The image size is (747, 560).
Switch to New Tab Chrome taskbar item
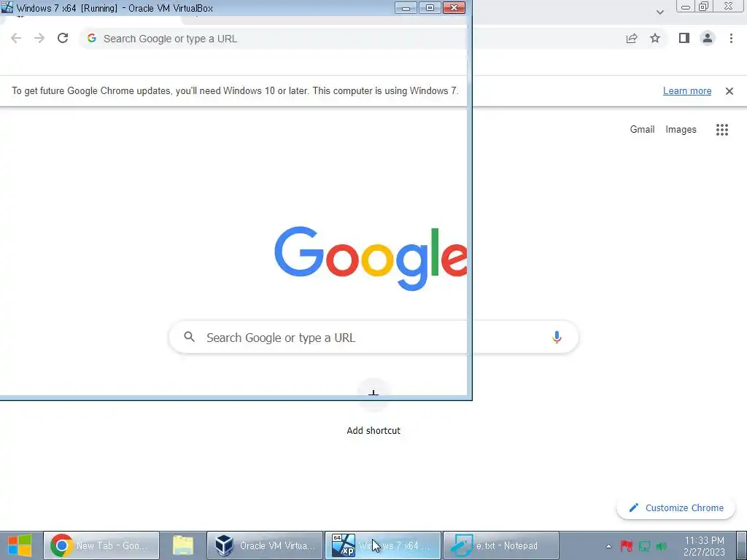pyautogui.click(x=101, y=545)
